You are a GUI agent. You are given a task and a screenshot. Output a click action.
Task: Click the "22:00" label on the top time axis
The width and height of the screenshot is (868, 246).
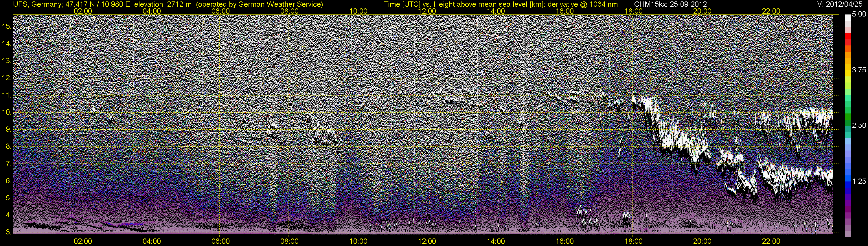[x=771, y=11]
